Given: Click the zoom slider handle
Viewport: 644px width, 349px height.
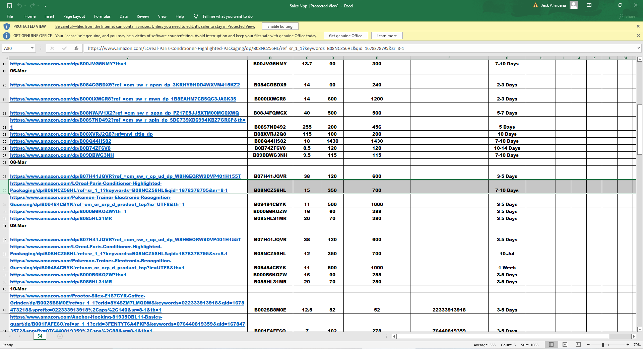Looking at the screenshot, I should (x=603, y=345).
